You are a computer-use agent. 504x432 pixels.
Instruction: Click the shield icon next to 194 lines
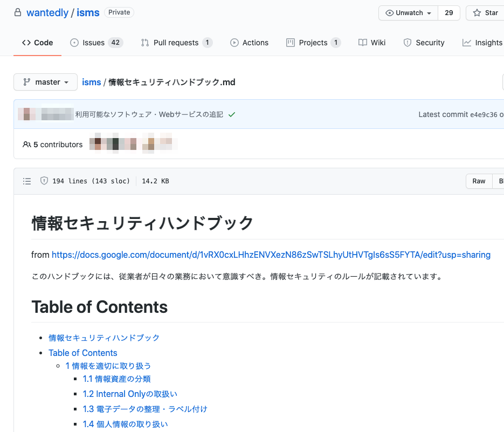(x=44, y=181)
